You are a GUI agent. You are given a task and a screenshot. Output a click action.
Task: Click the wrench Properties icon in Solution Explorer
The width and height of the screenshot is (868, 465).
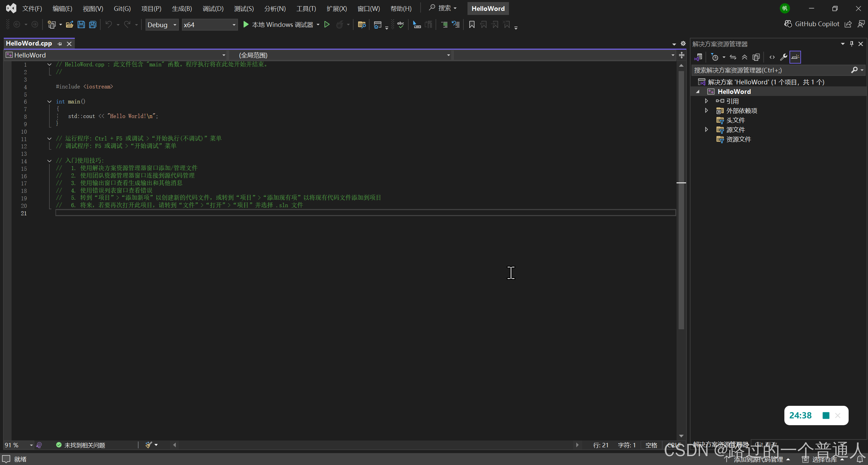(783, 57)
